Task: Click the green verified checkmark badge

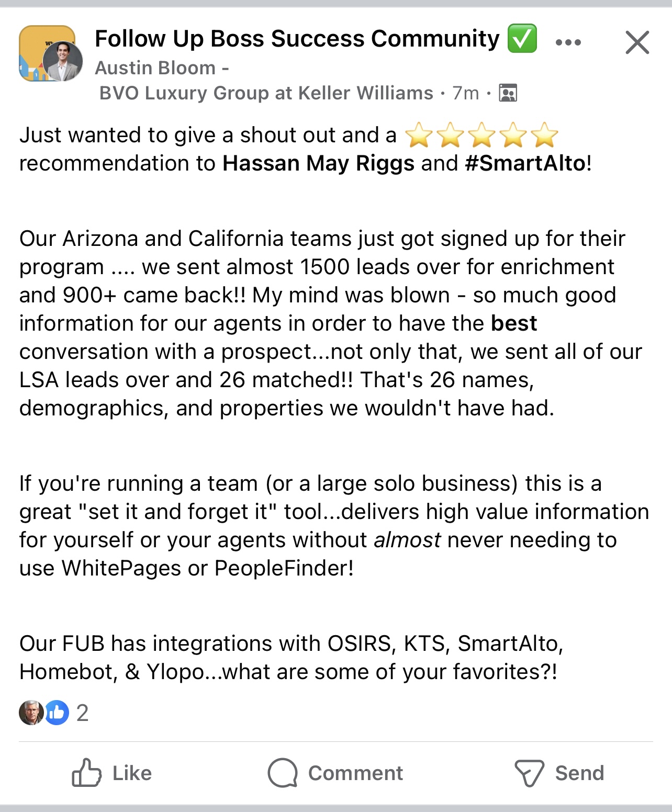Action: 522,39
